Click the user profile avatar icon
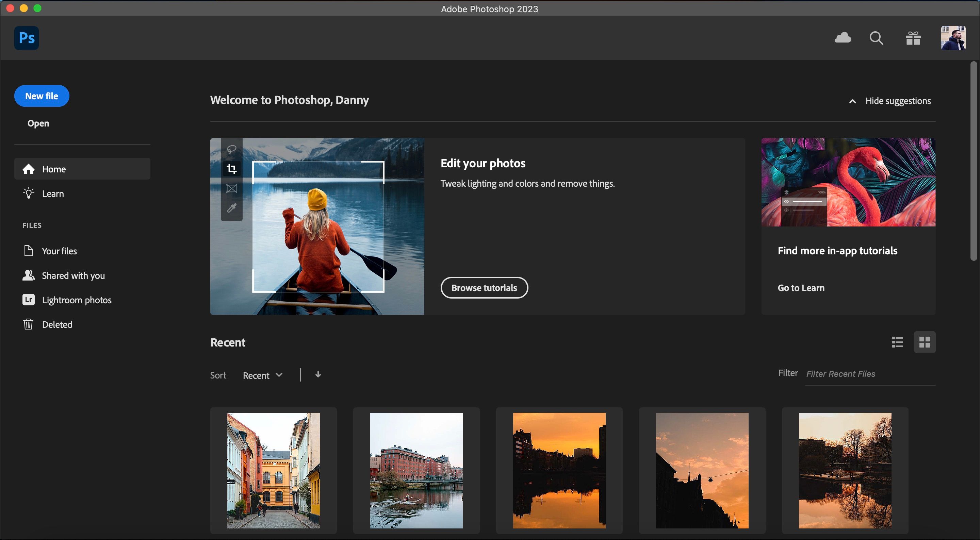The height and width of the screenshot is (540, 980). point(953,37)
